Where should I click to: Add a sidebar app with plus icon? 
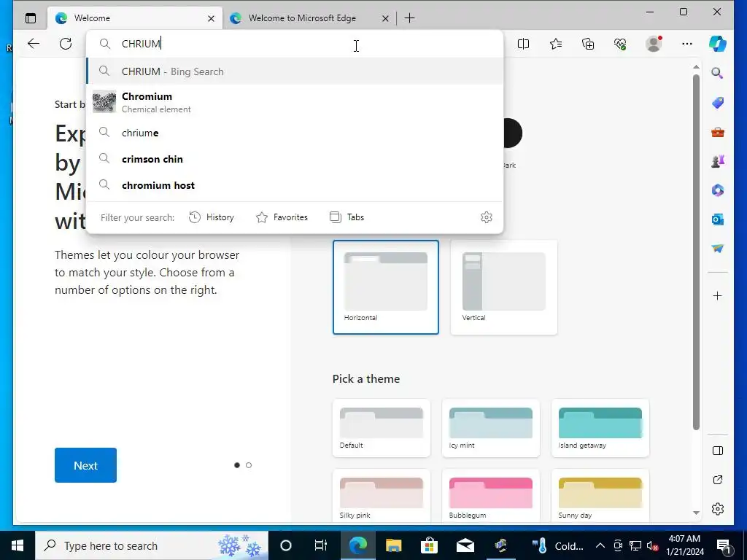(x=718, y=296)
